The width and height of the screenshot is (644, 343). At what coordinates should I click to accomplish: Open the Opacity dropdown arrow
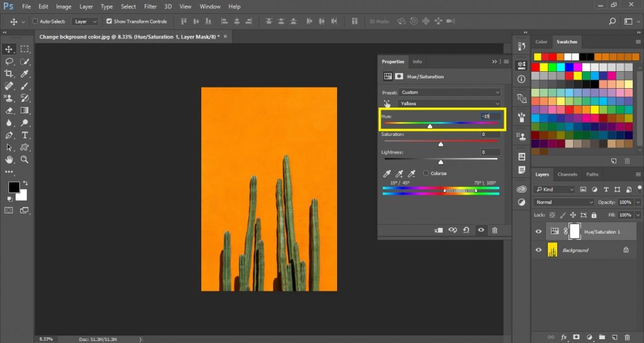coord(638,202)
